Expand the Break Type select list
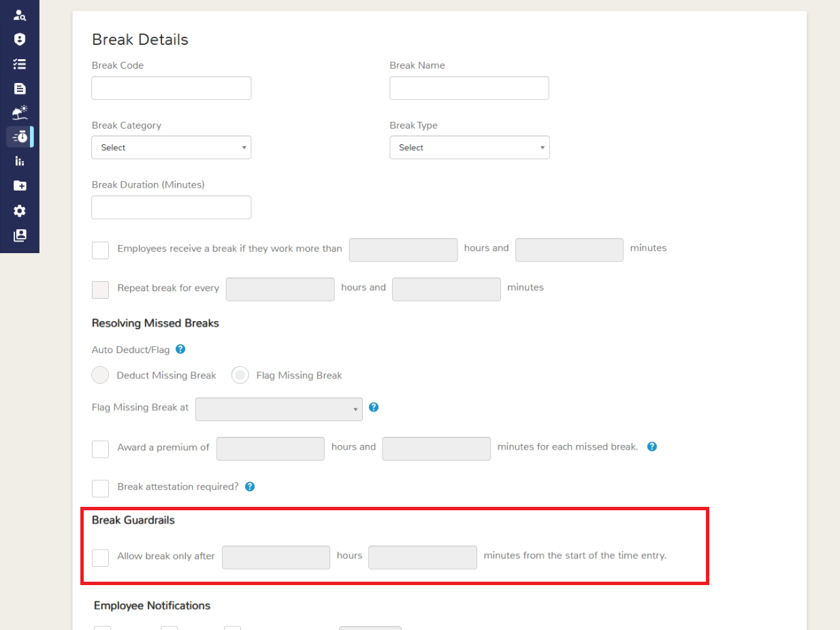Image resolution: width=840 pixels, height=630 pixels. [x=470, y=148]
